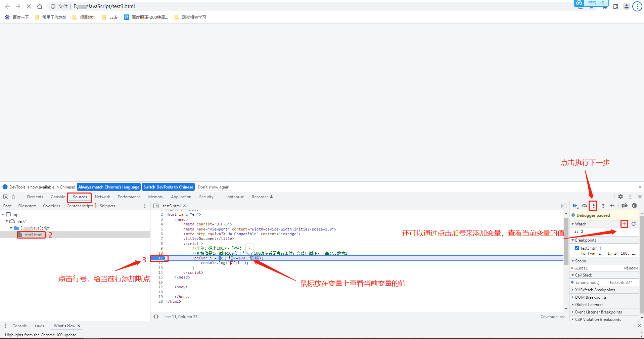
Task: Close the DevTools panel
Action: 640,197
